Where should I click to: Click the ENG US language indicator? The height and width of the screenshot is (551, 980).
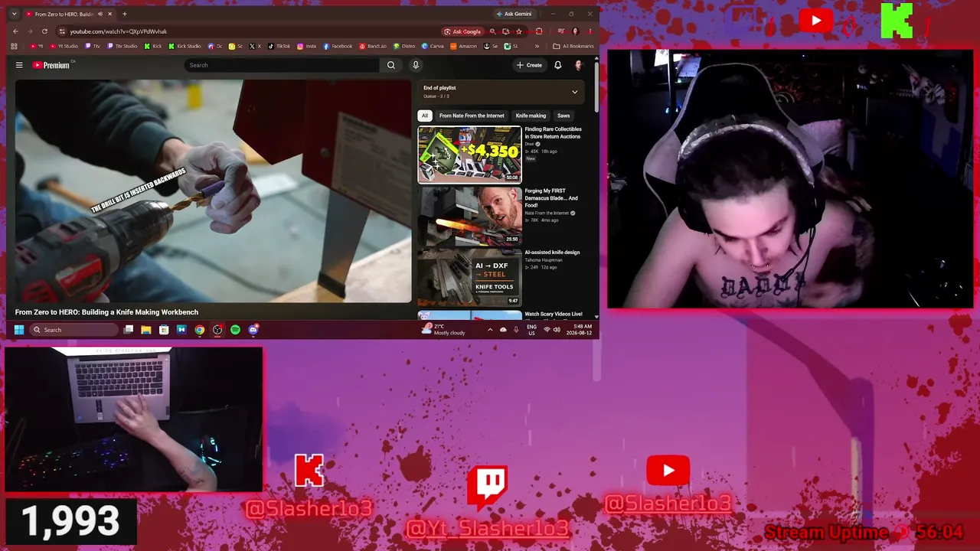pyautogui.click(x=531, y=330)
